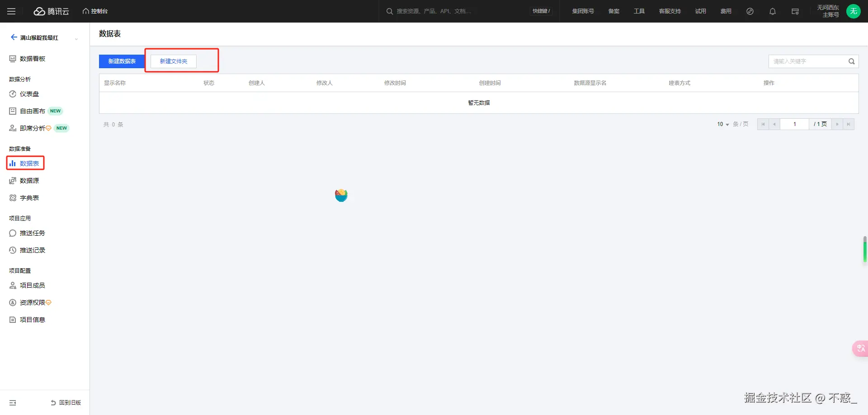Open 字典表 in sidebar

click(24, 198)
